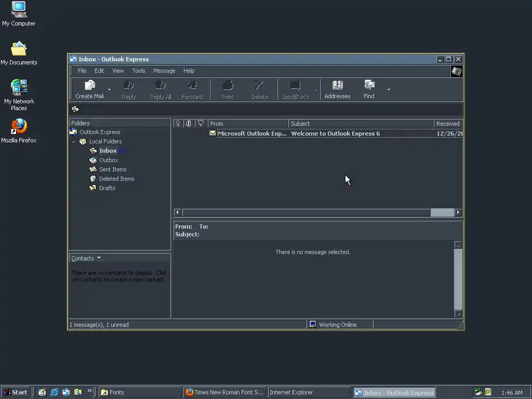Viewport: 532px width, 399px height.
Task: Sort messages by From column
Action: pyautogui.click(x=248, y=124)
